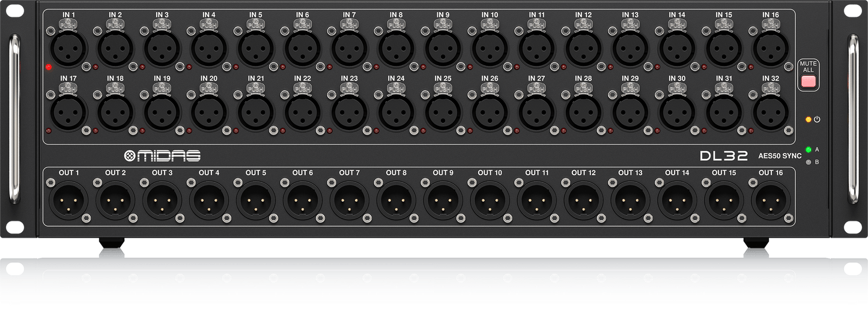
Task: Click the DL32 model label
Action: (x=723, y=156)
